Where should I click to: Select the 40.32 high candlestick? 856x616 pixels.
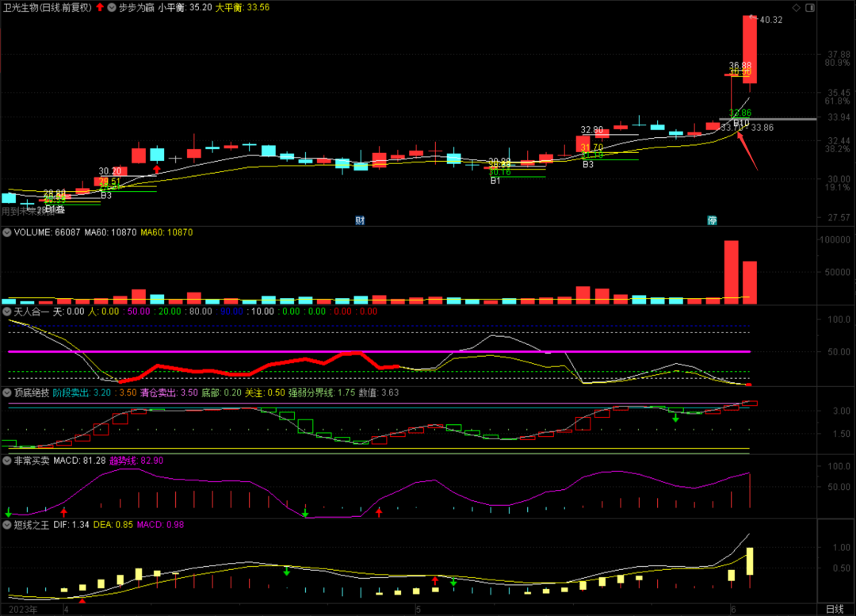coord(749,49)
